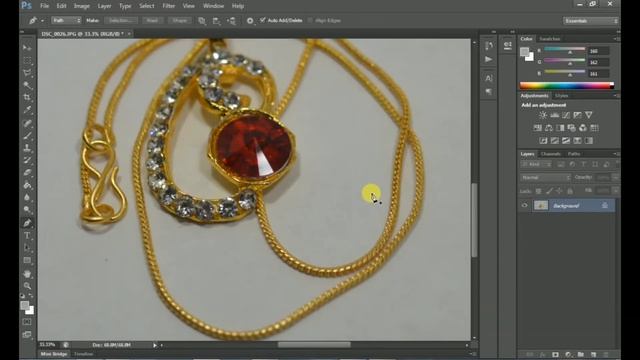This screenshot has width=640, height=360.
Task: Select the Pen tool in toolbox
Action: click(27, 223)
